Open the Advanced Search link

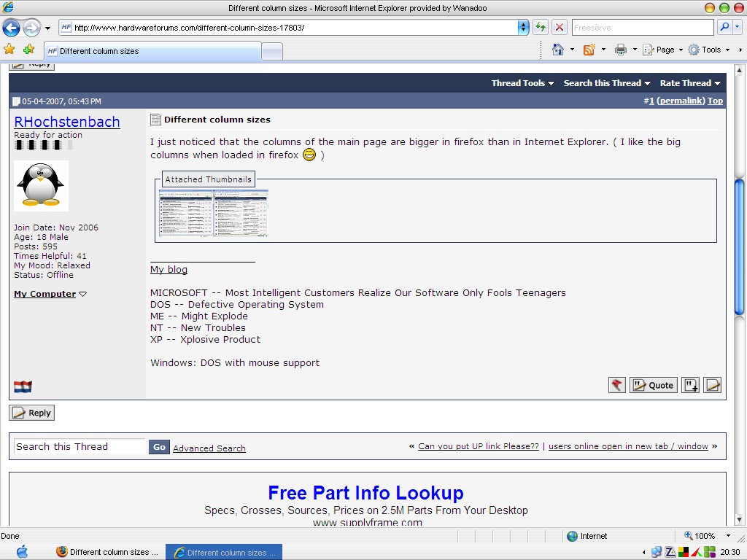click(x=209, y=448)
